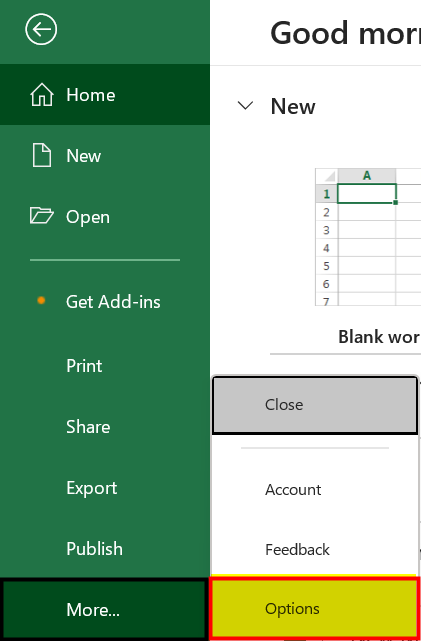Screen dimensions: 421x641
Task: Select Open in the sidebar
Action: click(x=105, y=216)
